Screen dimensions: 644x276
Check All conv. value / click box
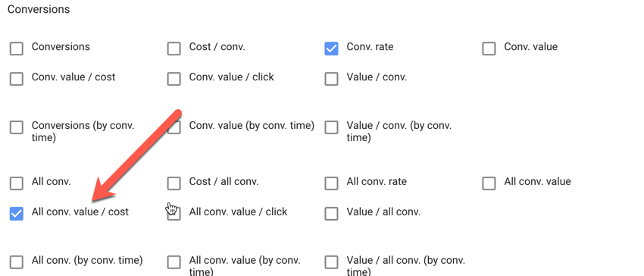tap(174, 214)
